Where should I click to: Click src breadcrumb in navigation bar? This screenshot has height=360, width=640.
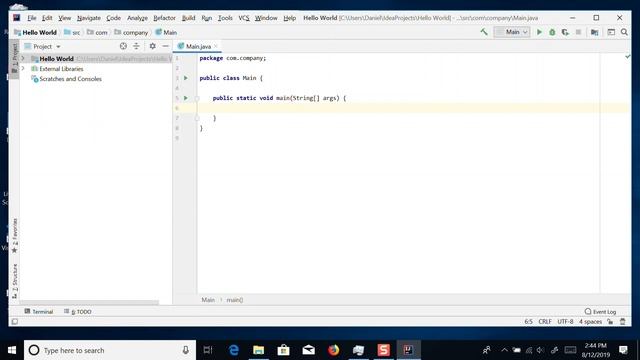click(x=72, y=32)
